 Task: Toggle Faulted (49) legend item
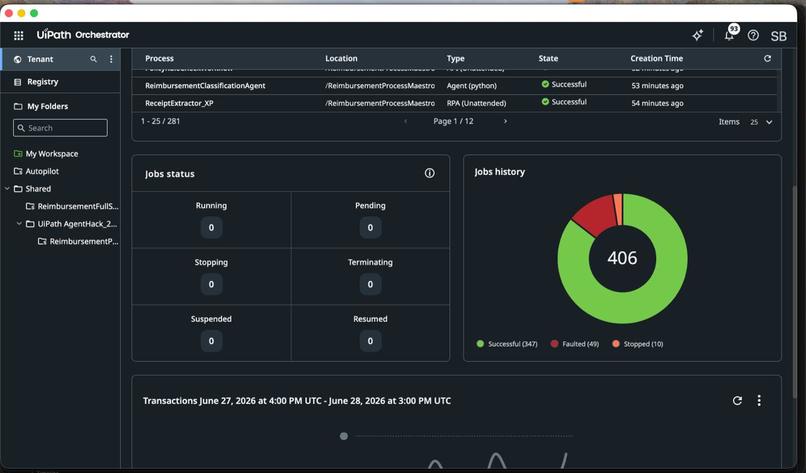click(575, 344)
